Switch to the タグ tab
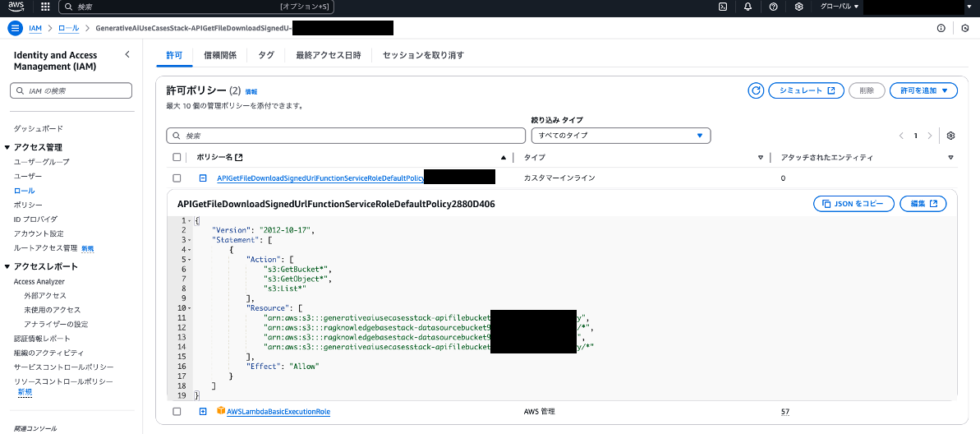The image size is (980, 434). tap(266, 55)
